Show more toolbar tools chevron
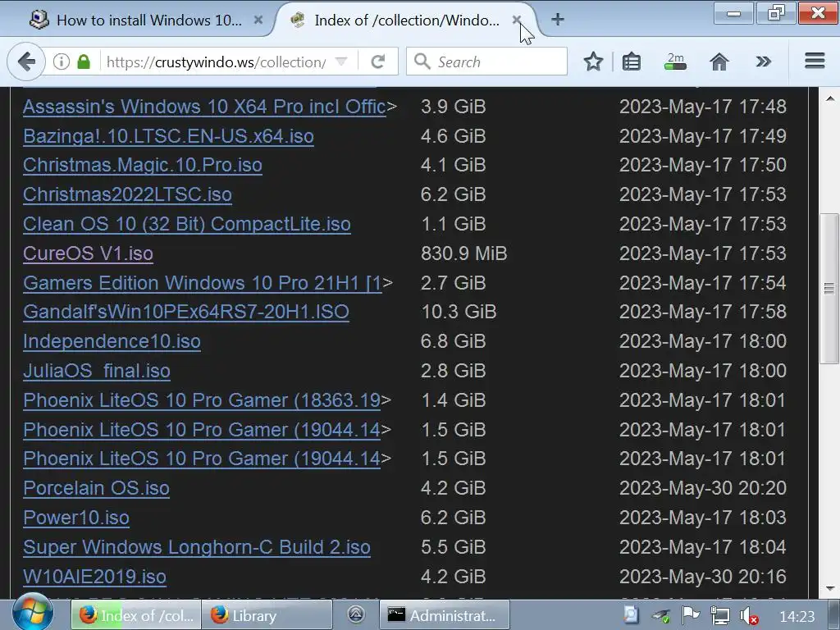 (x=764, y=62)
